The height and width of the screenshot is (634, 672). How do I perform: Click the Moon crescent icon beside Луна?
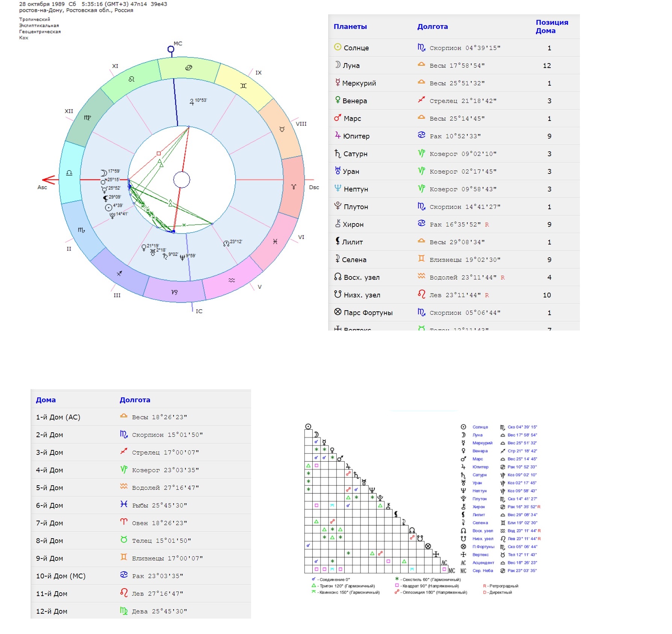tap(338, 65)
